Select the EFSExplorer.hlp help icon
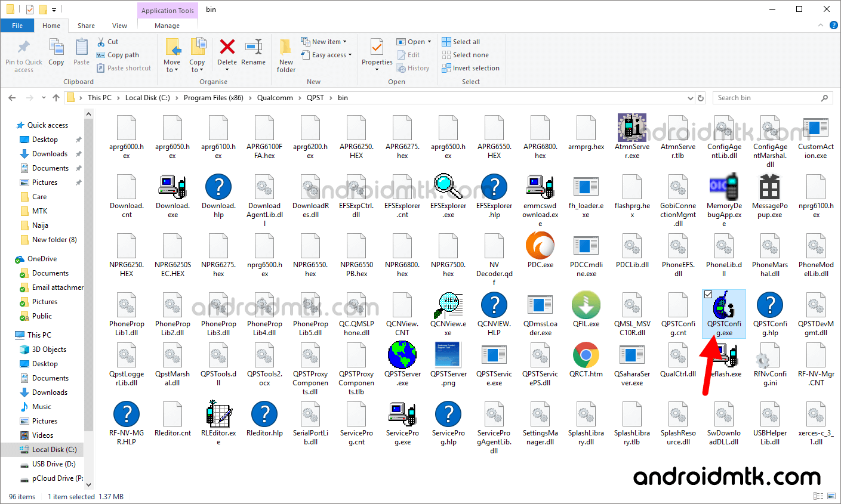 tap(494, 187)
